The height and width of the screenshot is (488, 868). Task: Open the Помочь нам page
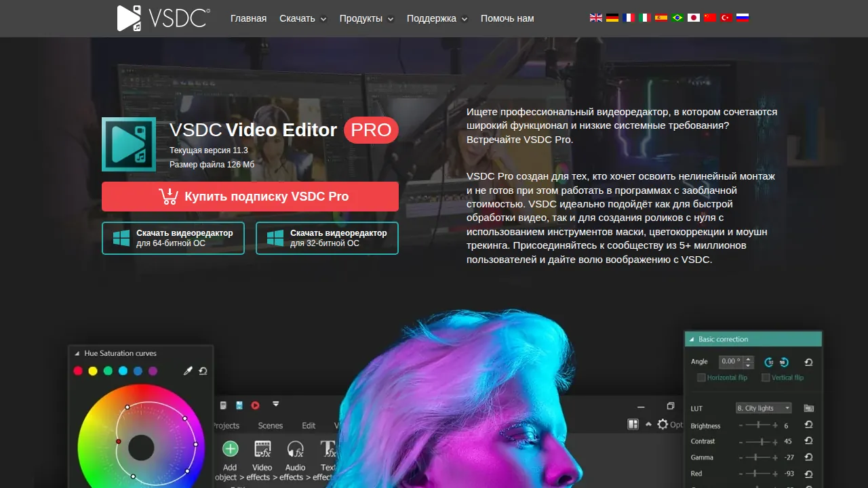click(507, 18)
